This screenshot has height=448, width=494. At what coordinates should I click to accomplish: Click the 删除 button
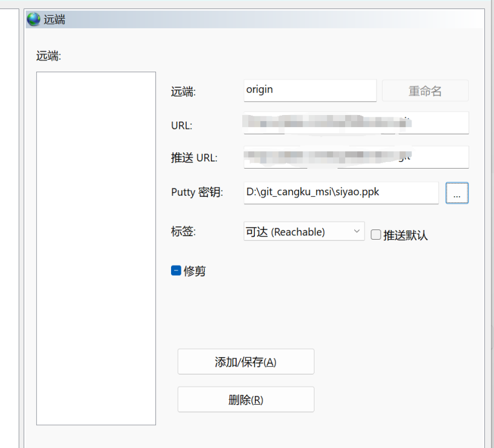tap(246, 400)
